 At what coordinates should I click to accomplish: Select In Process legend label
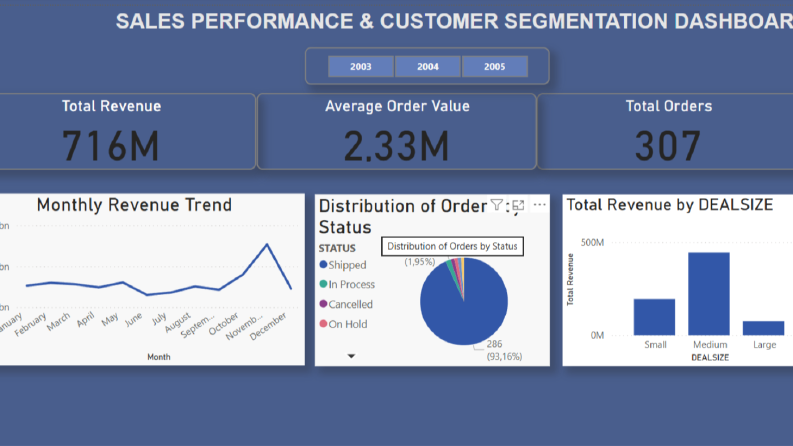tap(352, 285)
